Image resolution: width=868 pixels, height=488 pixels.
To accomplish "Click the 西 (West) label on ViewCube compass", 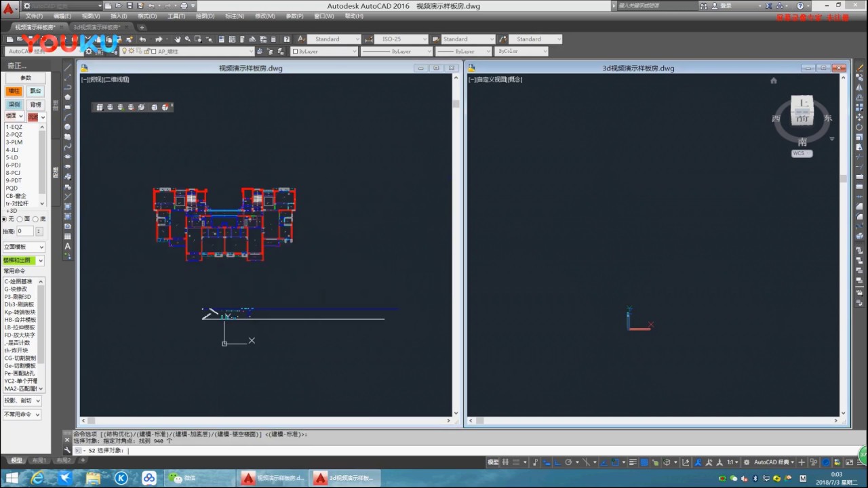I will pos(776,118).
